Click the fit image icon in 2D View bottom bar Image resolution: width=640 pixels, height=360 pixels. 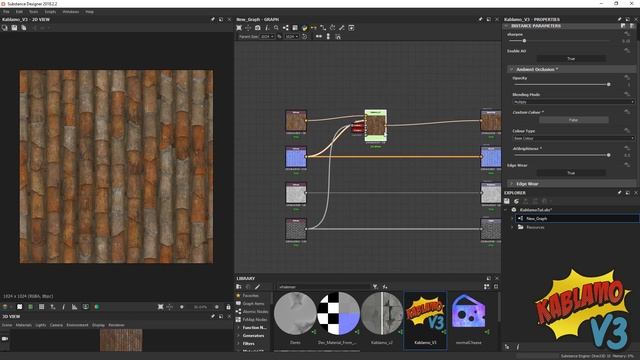click(x=160, y=307)
